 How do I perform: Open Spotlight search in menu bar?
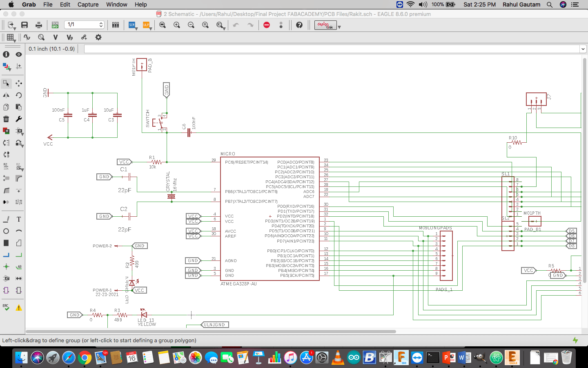click(550, 4)
